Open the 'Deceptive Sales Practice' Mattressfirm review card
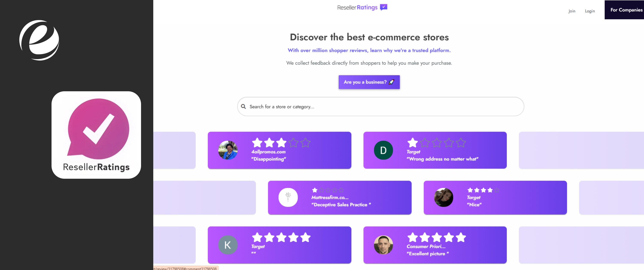644x270 pixels. pyautogui.click(x=340, y=198)
